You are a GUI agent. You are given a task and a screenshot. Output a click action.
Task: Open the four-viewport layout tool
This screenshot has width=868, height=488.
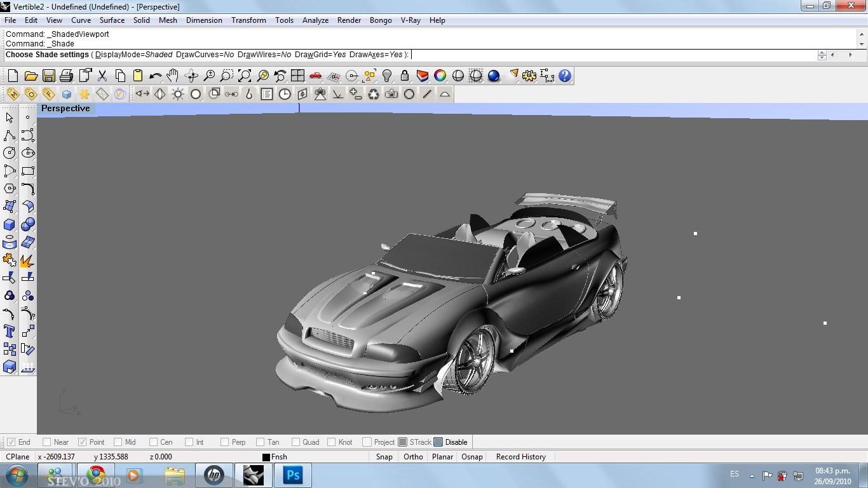(297, 76)
